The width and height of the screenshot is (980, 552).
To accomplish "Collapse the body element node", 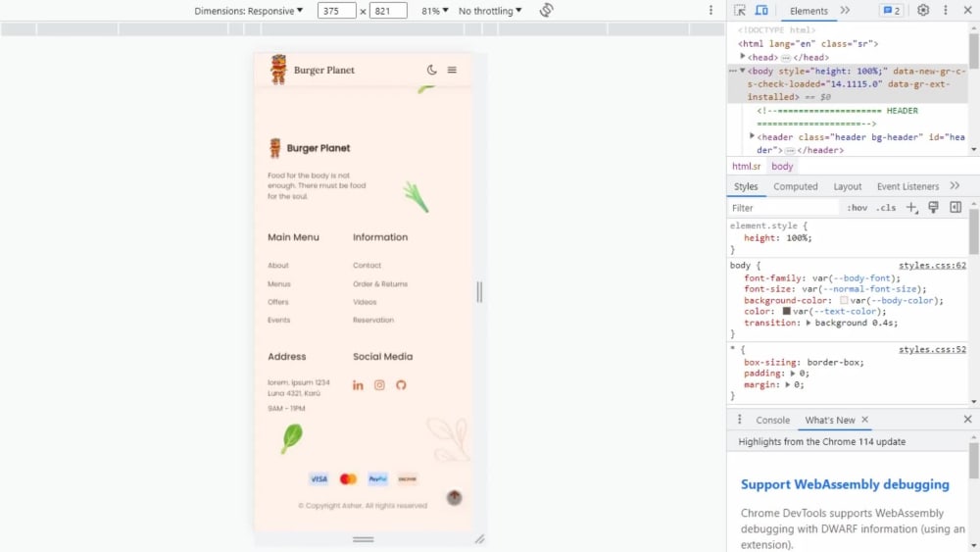I will (743, 71).
